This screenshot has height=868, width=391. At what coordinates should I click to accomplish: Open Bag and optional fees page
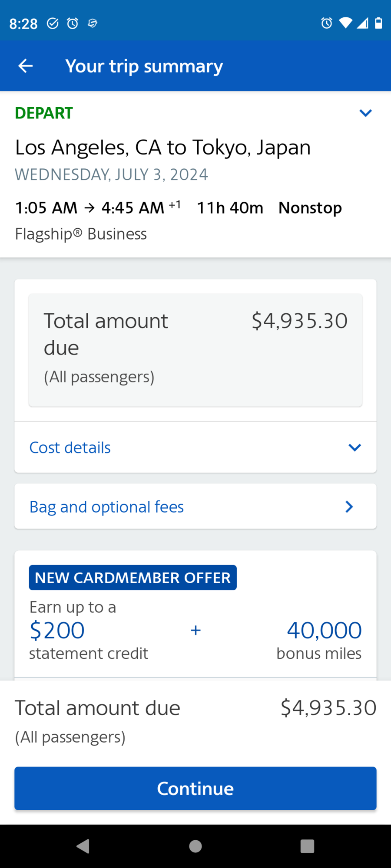(195, 506)
